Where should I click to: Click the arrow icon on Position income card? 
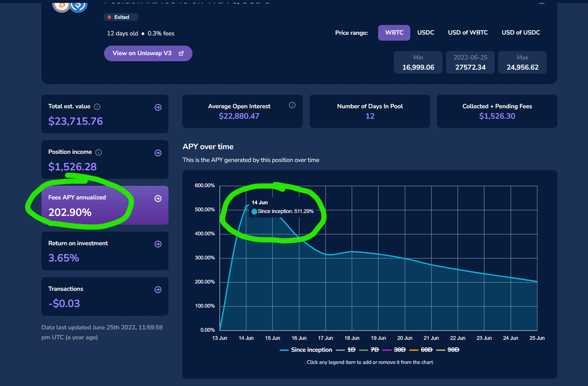[158, 153]
